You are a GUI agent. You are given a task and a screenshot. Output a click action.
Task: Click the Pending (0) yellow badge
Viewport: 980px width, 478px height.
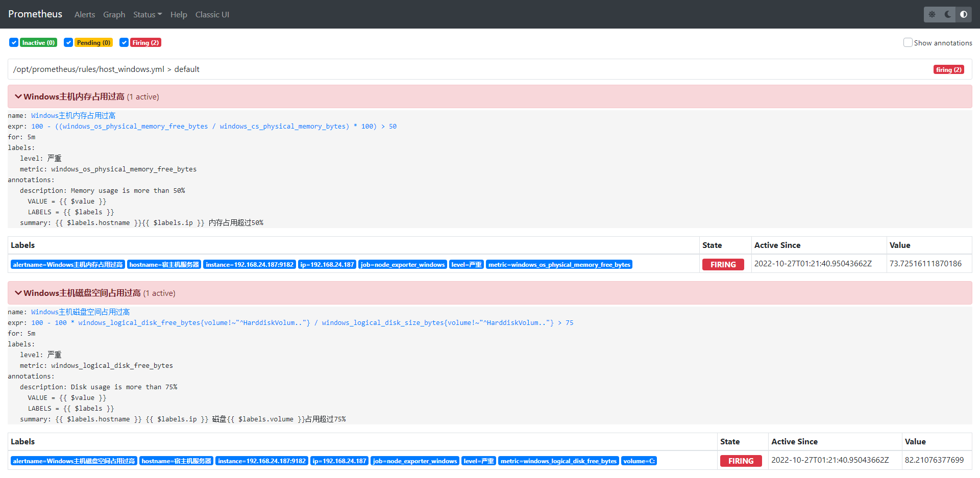93,42
